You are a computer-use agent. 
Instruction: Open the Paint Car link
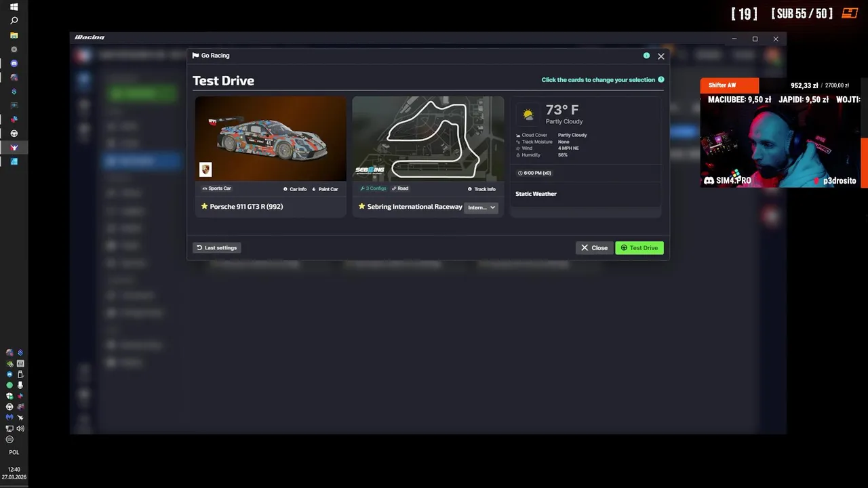tap(325, 189)
